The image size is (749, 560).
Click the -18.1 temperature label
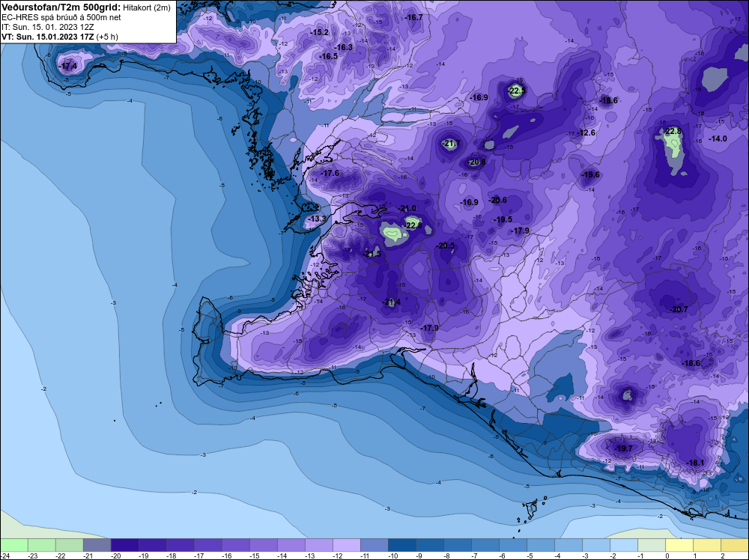(x=694, y=463)
